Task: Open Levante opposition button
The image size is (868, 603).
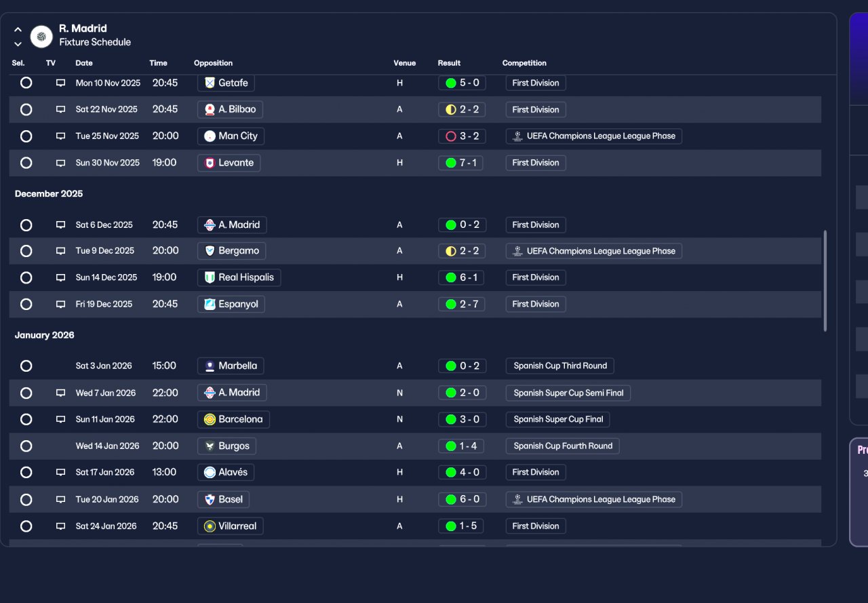Action: point(229,163)
